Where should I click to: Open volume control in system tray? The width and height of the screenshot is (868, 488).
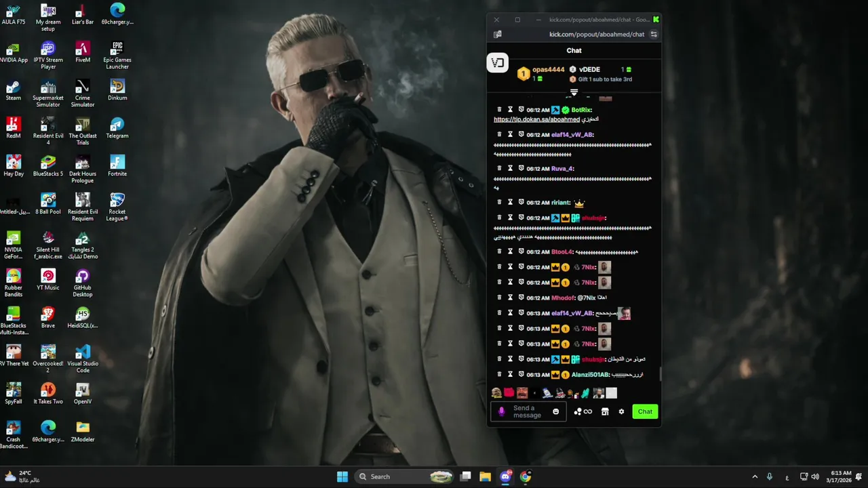coord(815,476)
